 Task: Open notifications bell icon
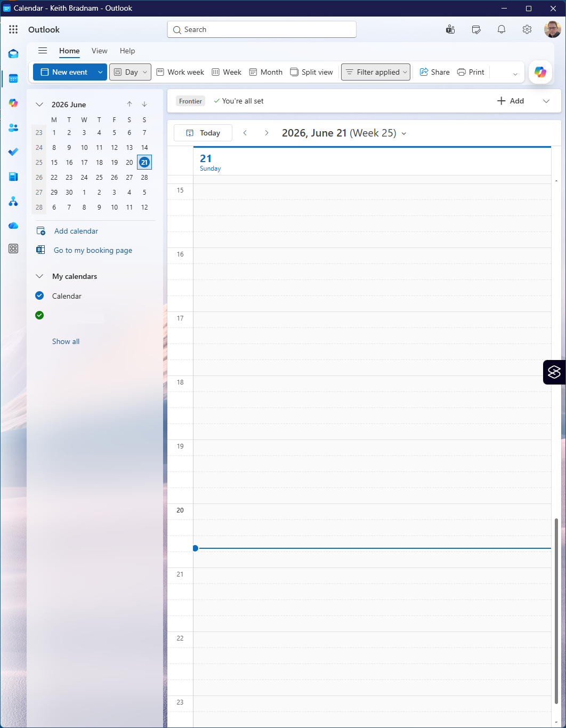(x=502, y=29)
